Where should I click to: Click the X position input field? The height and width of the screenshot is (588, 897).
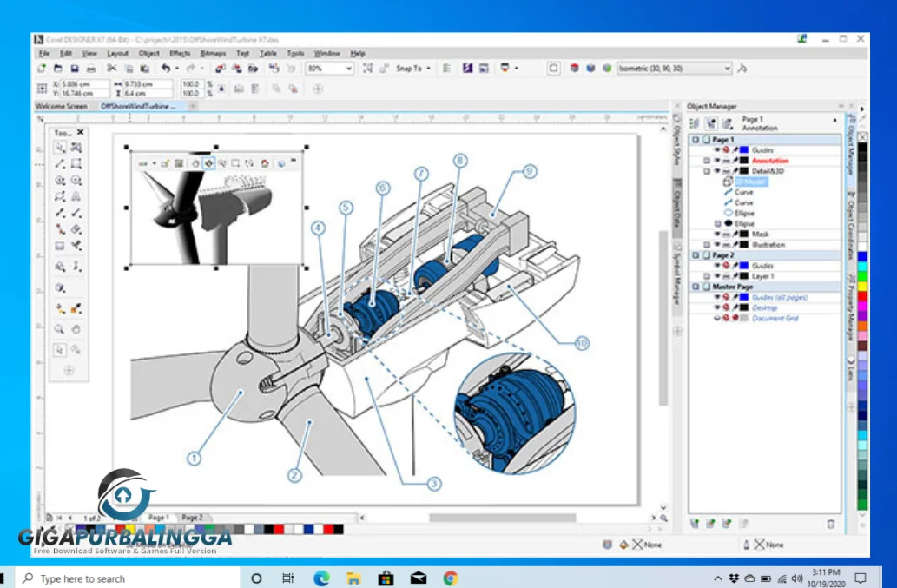[x=84, y=84]
